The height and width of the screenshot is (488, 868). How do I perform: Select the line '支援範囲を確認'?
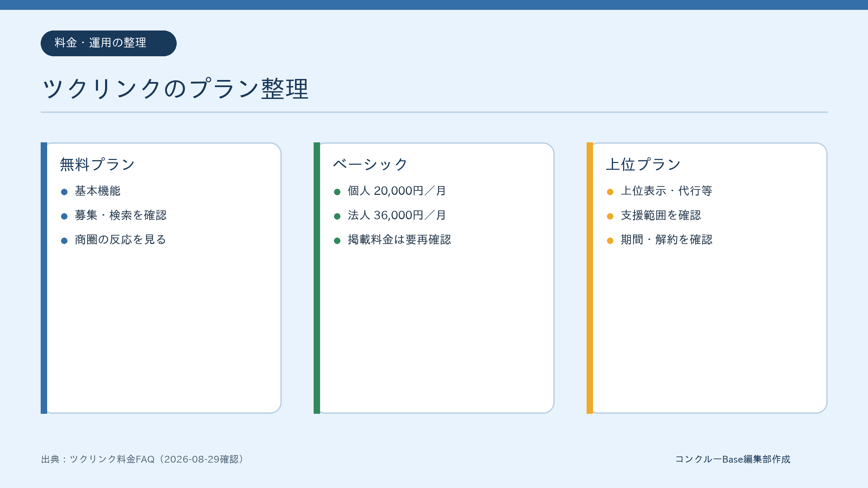(x=661, y=215)
